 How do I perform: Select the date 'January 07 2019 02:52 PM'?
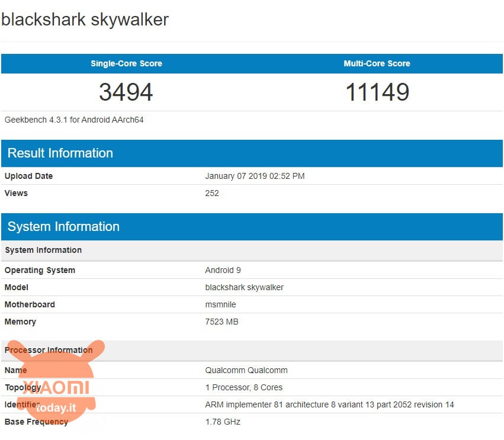point(255,176)
